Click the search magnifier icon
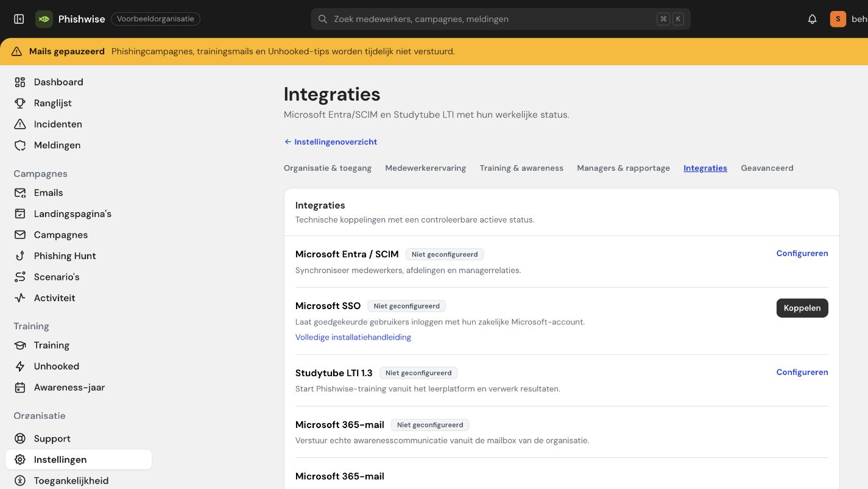This screenshot has height=489, width=868. (x=323, y=19)
